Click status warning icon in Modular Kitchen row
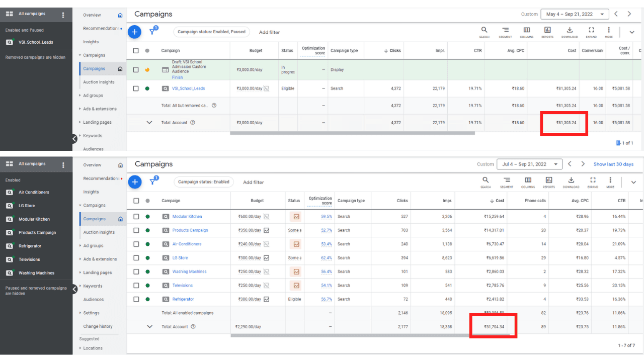 point(296,217)
